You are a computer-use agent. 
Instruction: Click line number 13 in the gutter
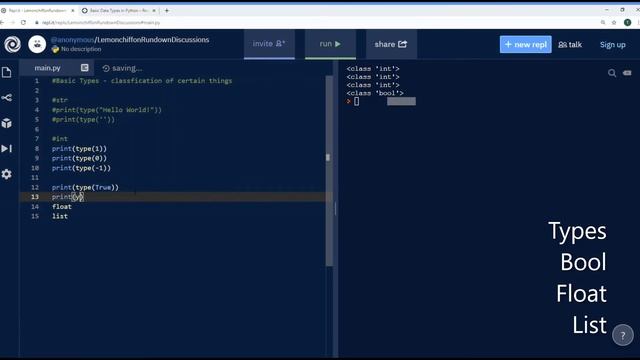(x=35, y=197)
